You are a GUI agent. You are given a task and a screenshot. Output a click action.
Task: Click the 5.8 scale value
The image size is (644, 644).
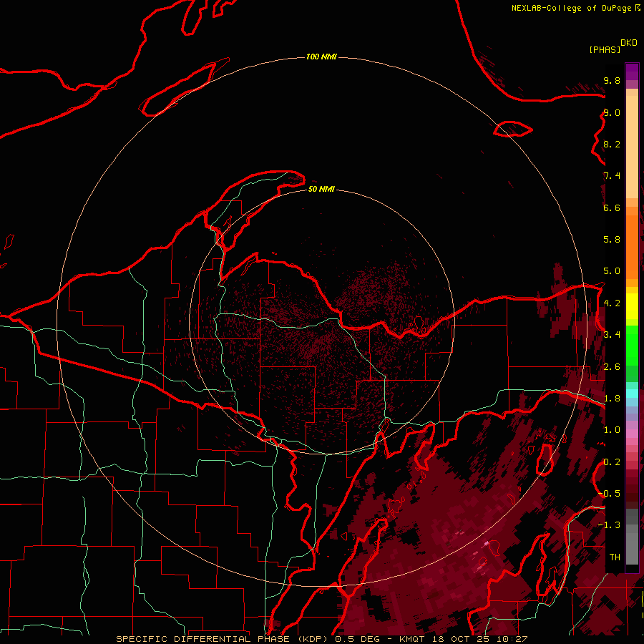click(612, 240)
